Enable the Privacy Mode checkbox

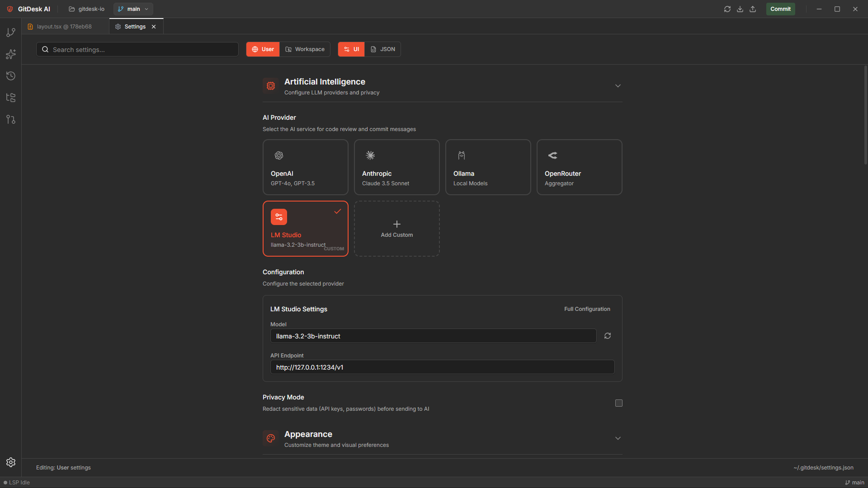point(619,403)
